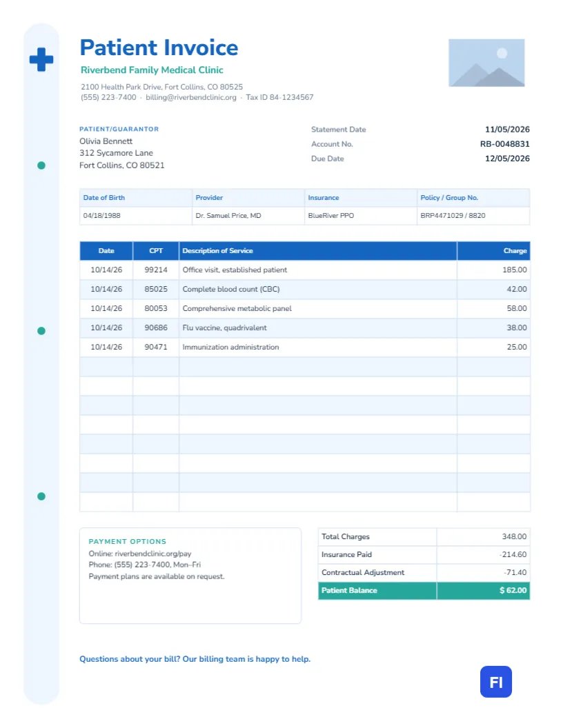Click the $ 62.00 patient balance
The height and width of the screenshot is (728, 563).
513,591
